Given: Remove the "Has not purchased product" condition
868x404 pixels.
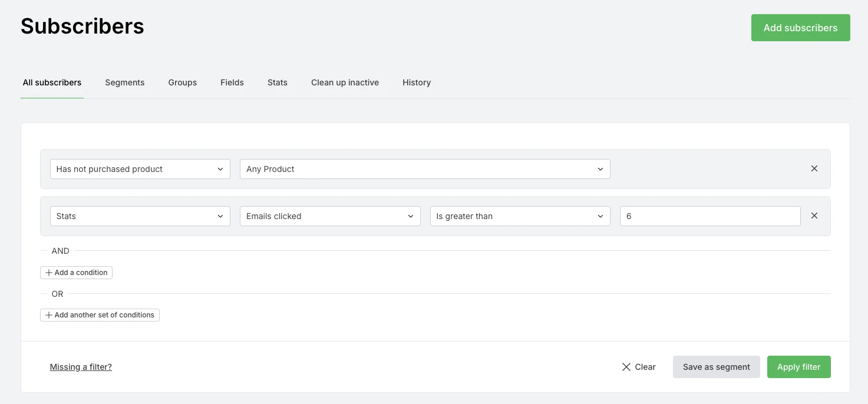Looking at the screenshot, I should tap(814, 168).
